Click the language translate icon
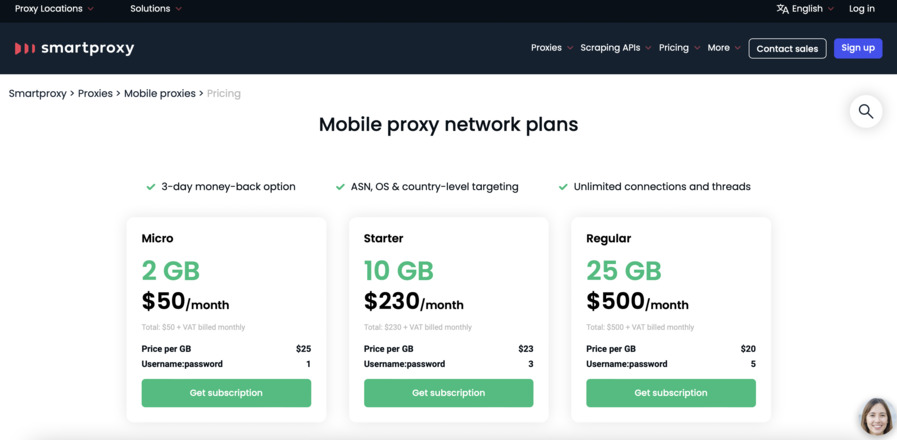Image resolution: width=897 pixels, height=440 pixels. tap(782, 9)
